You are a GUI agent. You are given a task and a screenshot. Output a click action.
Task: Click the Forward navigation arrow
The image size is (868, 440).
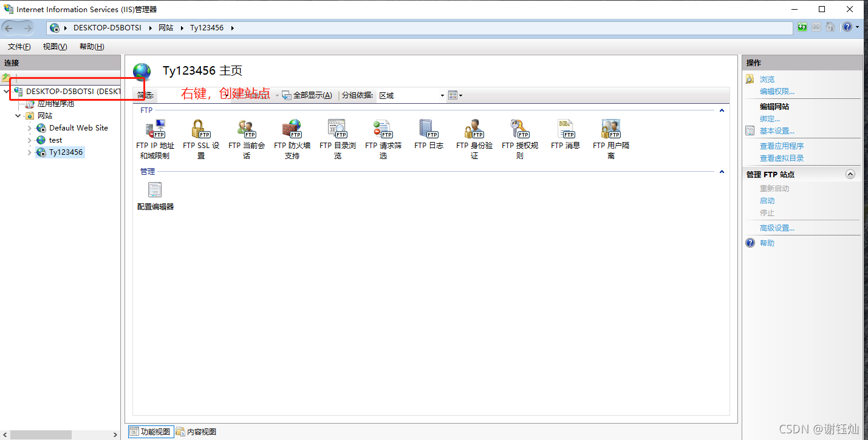point(28,28)
